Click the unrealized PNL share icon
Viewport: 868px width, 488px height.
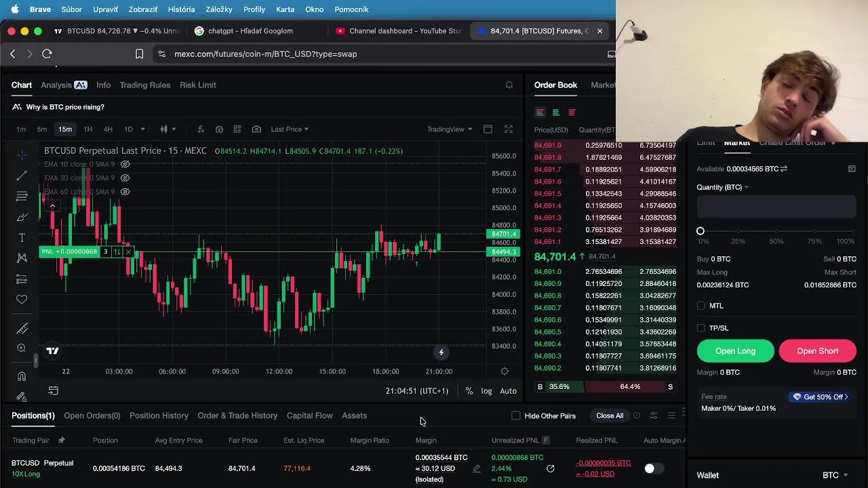point(551,468)
